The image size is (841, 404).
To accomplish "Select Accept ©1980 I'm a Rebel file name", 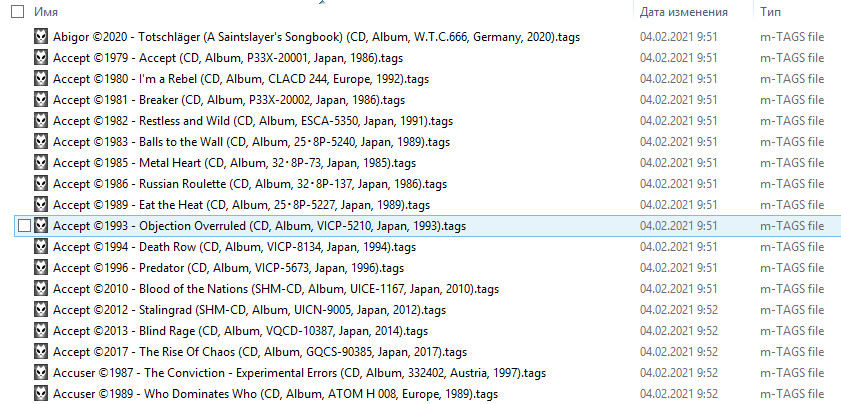I will tap(241, 79).
